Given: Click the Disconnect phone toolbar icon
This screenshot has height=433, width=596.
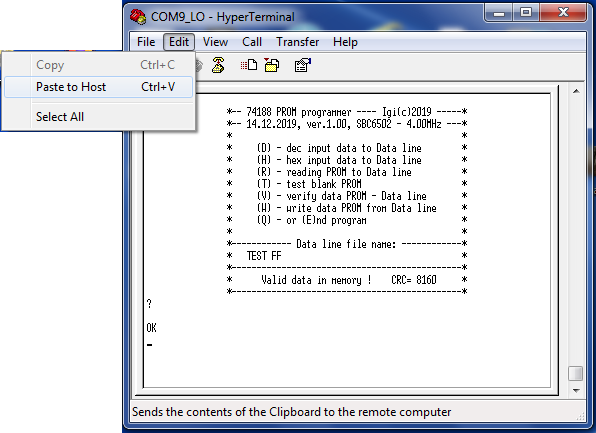Looking at the screenshot, I should tap(218, 65).
